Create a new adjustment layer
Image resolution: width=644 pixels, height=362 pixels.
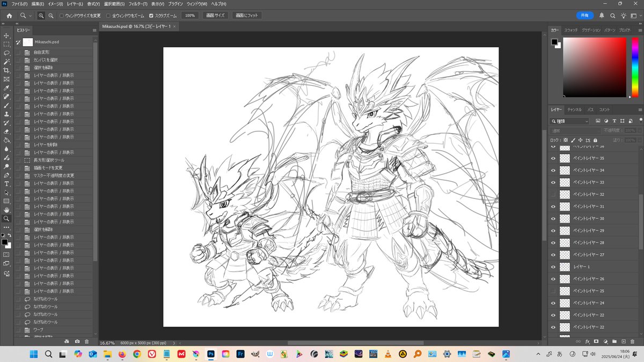[606, 341]
